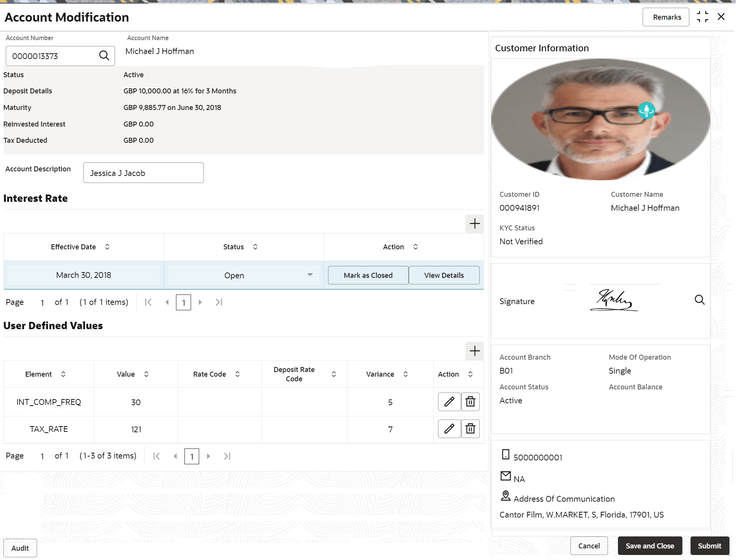Go to first User Defined Values page

coord(156,457)
